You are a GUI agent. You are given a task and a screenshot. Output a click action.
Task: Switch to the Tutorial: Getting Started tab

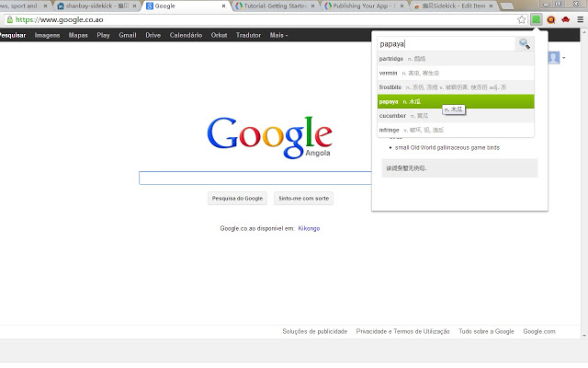coord(275,6)
